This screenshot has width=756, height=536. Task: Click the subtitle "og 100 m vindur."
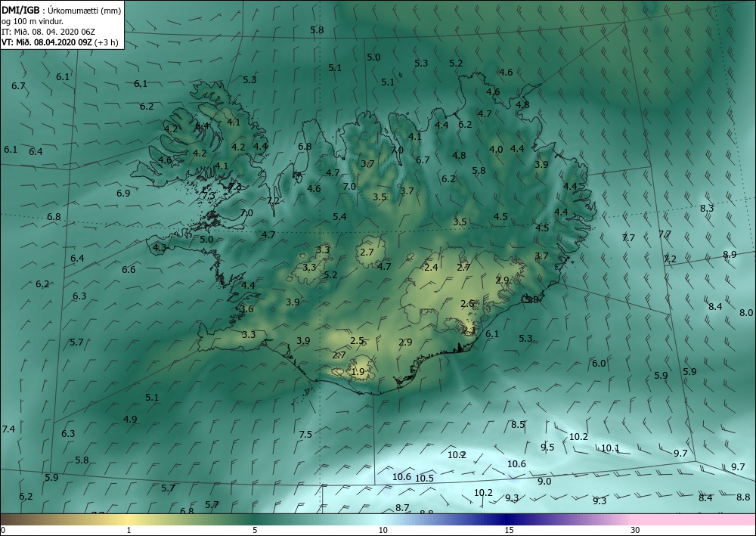[x=33, y=21]
